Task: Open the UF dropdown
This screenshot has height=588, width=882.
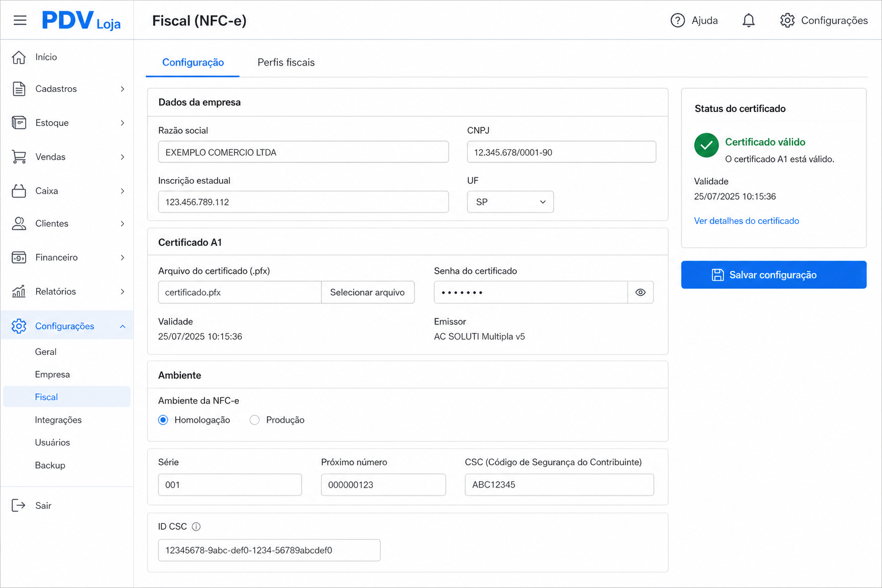Action: (x=510, y=202)
